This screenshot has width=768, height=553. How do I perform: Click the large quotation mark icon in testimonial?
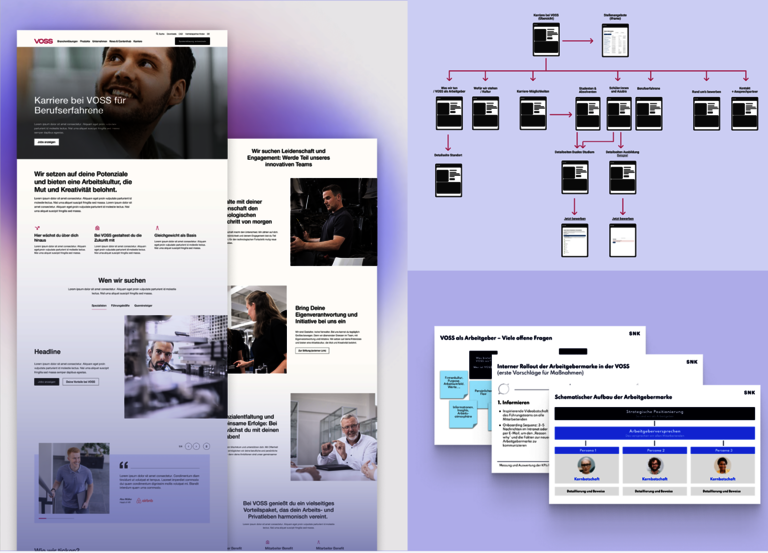124,465
